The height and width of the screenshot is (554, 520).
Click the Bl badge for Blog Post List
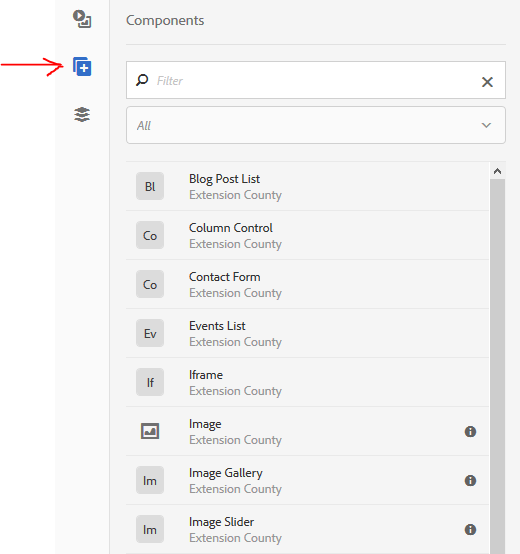tap(150, 186)
